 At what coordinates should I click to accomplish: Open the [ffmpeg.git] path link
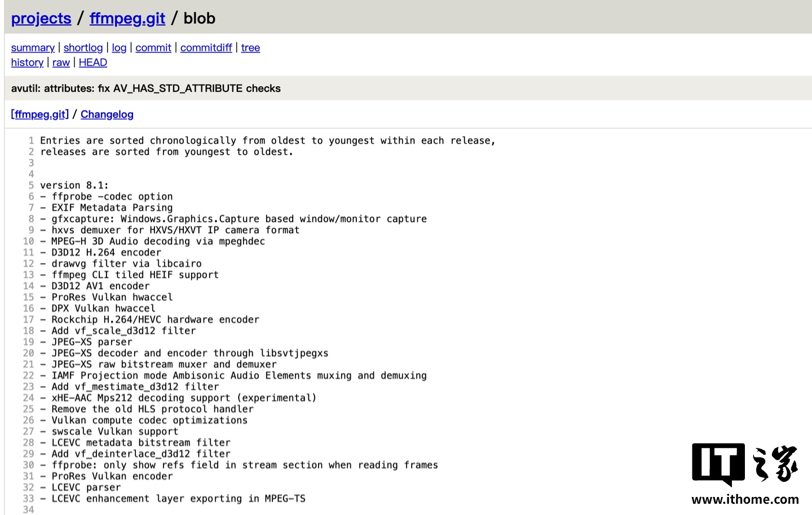[39, 114]
